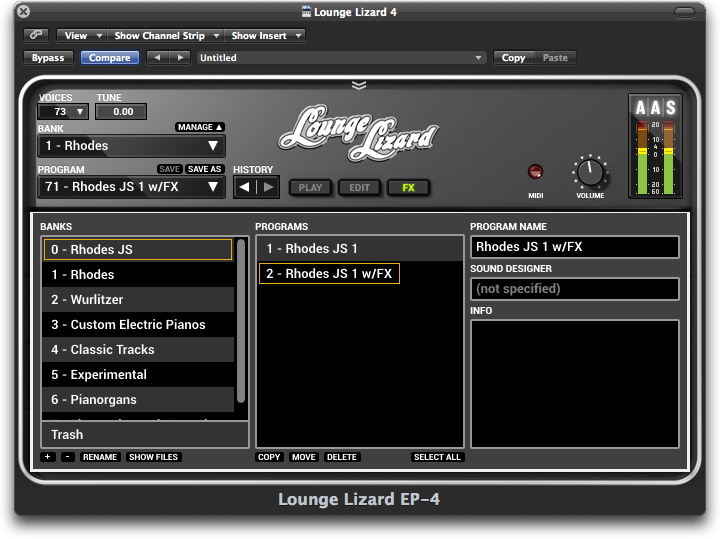720x539 pixels.
Task: Step back in History
Action: click(x=245, y=187)
